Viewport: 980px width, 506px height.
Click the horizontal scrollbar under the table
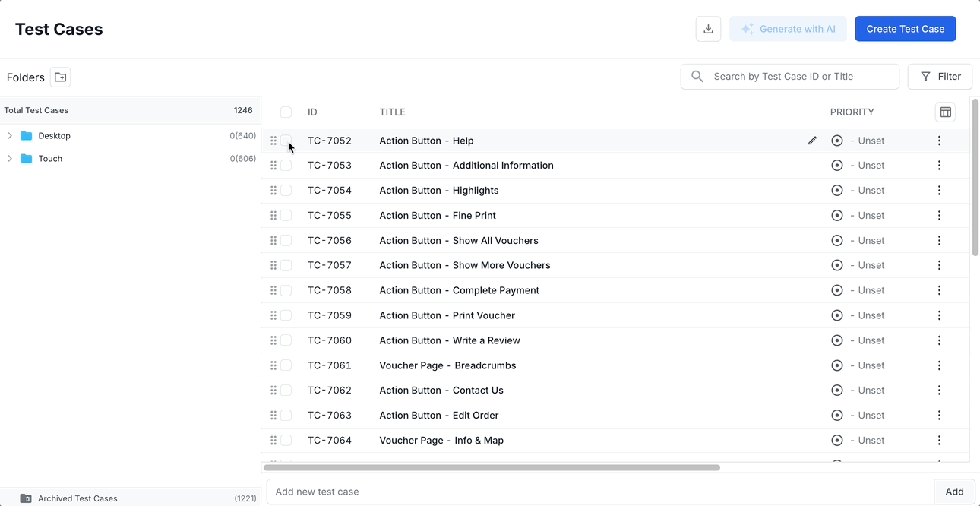pos(492,468)
